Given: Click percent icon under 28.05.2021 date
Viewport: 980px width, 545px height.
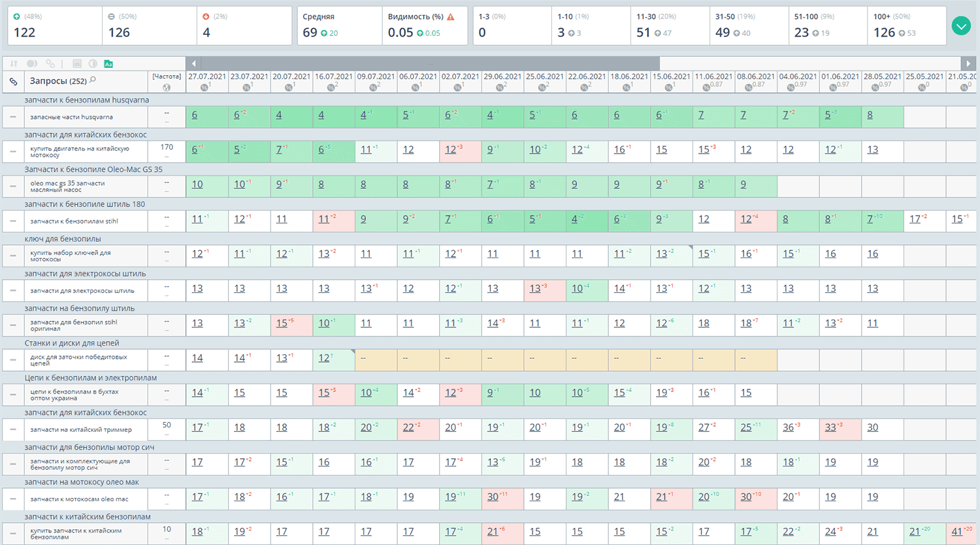Looking at the screenshot, I should click(x=875, y=87).
